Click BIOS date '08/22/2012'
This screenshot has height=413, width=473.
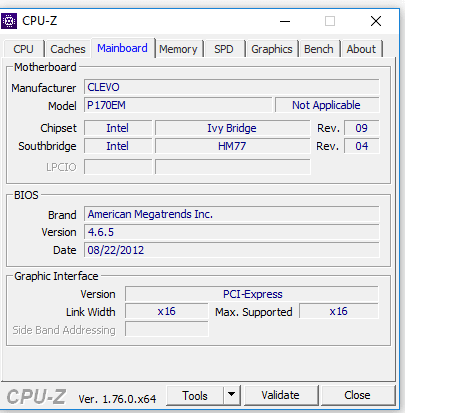pyautogui.click(x=232, y=250)
